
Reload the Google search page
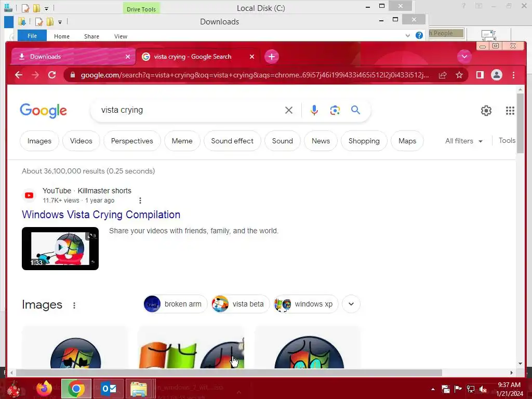52,75
